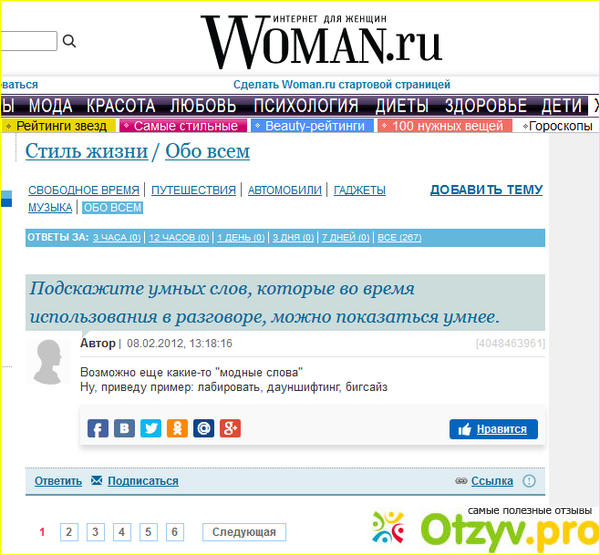Share via Twitter icon
The width and height of the screenshot is (600, 555).
151,429
